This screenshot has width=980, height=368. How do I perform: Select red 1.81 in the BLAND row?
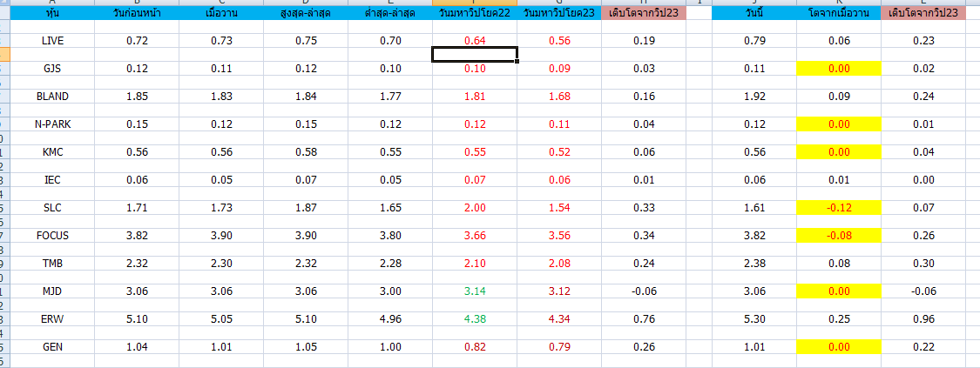[x=475, y=97]
